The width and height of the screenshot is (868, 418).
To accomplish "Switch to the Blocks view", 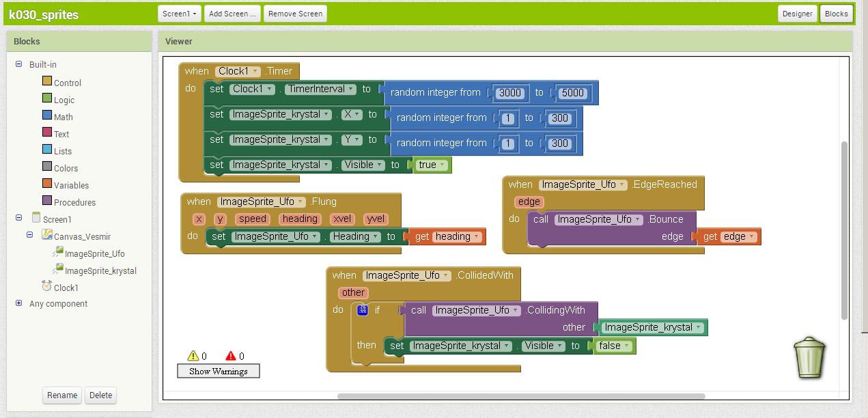I will (837, 14).
